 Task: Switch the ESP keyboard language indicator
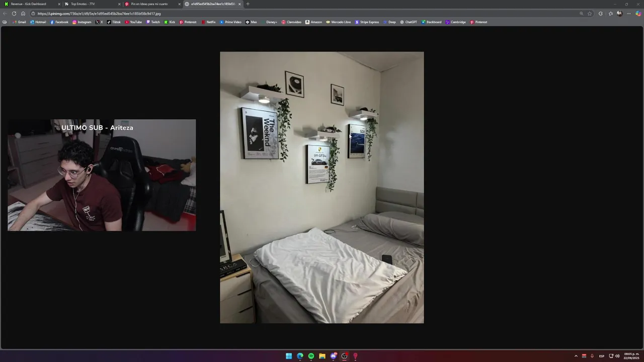[602, 356]
